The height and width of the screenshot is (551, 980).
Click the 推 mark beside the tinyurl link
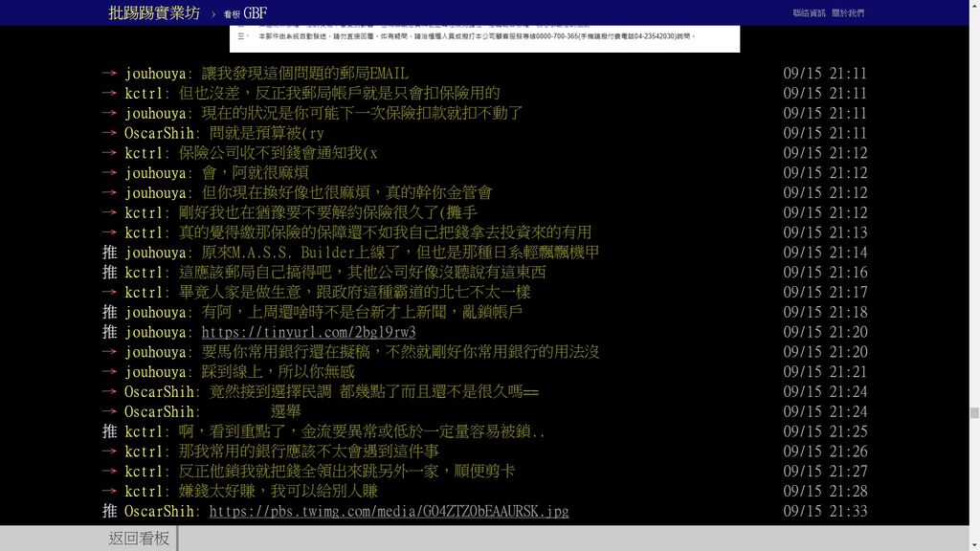point(109,332)
